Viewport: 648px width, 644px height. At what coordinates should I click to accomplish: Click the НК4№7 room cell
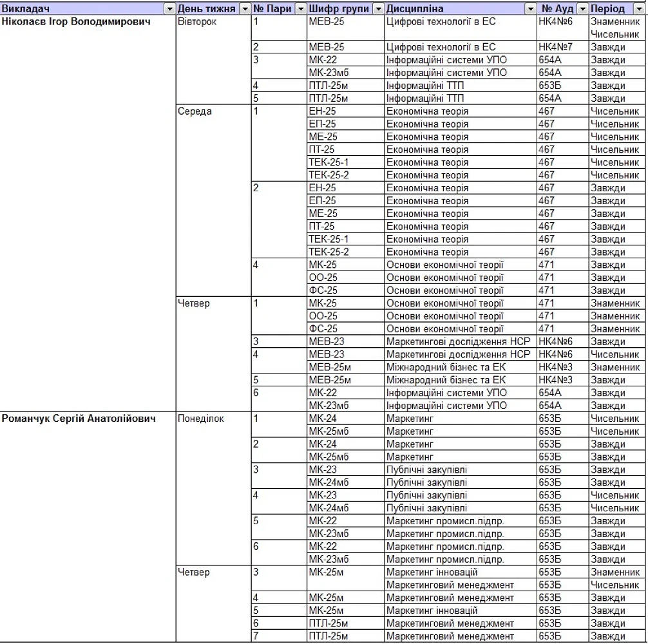pyautogui.click(x=555, y=48)
